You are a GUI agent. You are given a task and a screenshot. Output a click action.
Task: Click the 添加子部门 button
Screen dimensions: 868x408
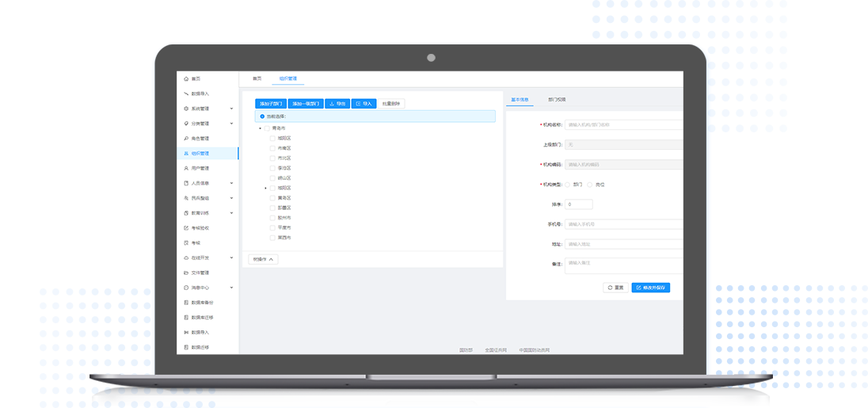[270, 104]
